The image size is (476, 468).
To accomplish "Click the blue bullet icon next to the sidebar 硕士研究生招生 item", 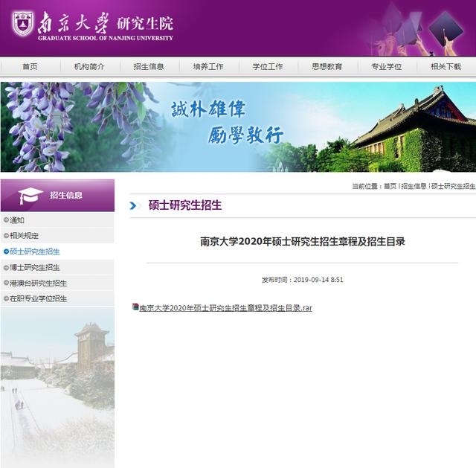I will coord(6,251).
